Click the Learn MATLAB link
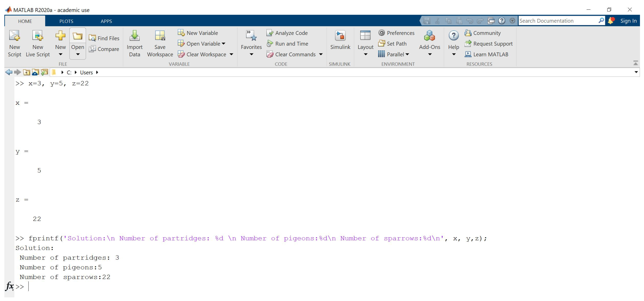 (490, 55)
